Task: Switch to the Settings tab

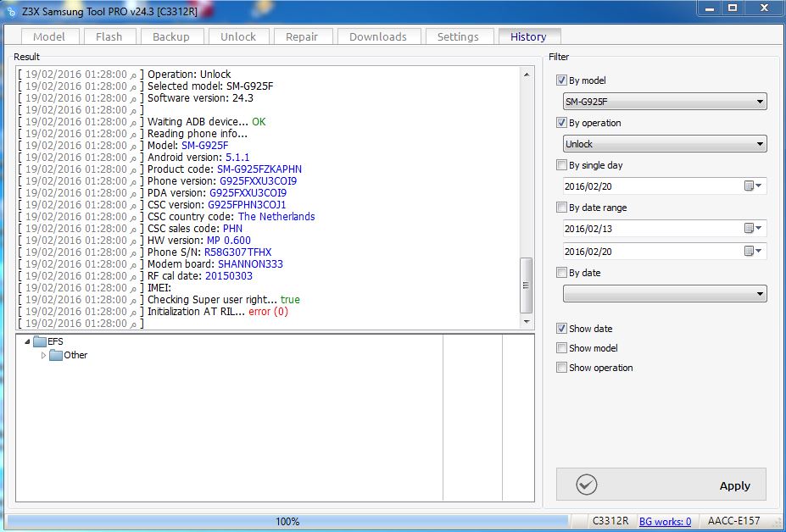Action: point(458,36)
